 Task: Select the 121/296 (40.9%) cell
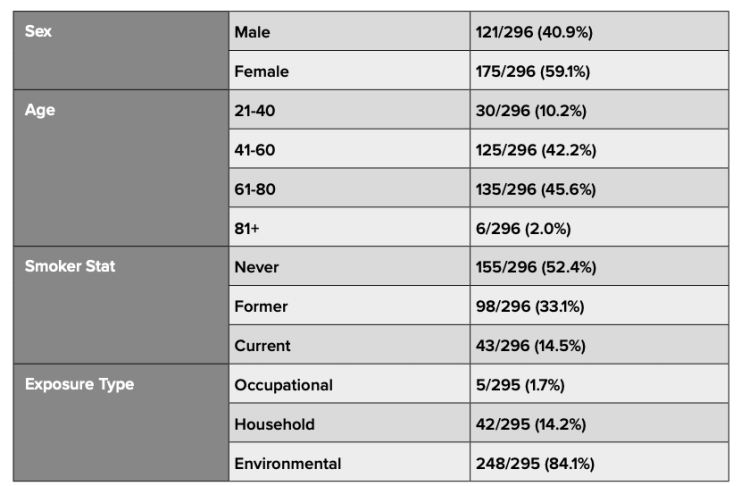tap(599, 31)
